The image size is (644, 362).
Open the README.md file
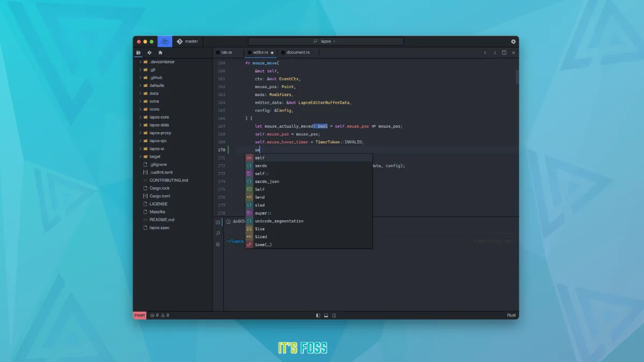173,219
